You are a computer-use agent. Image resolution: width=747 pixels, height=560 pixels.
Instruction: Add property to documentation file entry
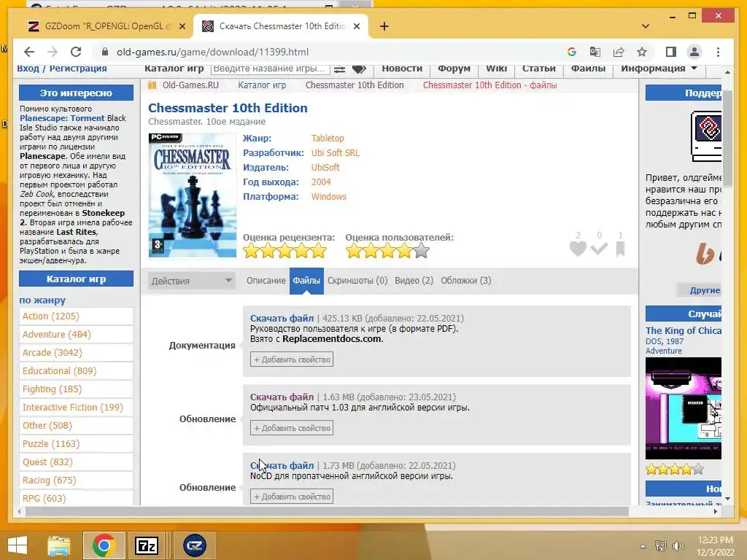click(x=292, y=359)
